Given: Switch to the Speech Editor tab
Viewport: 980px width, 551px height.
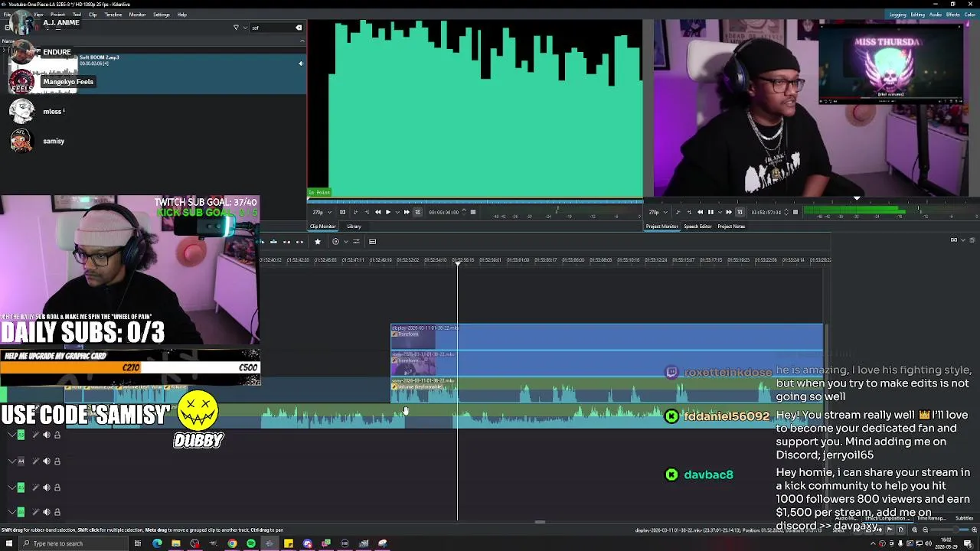Looking at the screenshot, I should (x=697, y=227).
